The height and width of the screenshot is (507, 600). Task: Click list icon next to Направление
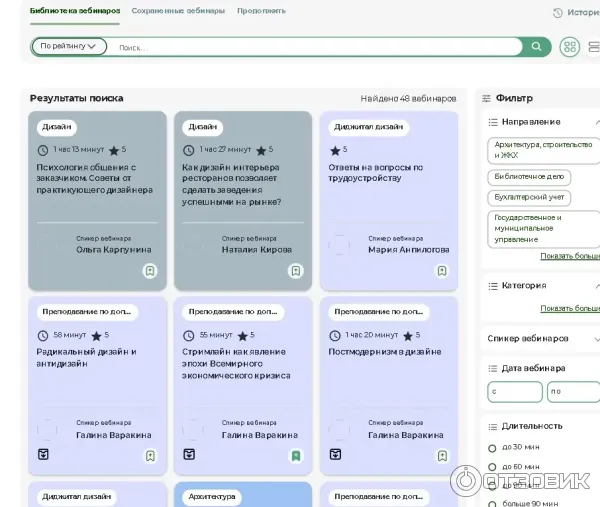coord(493,122)
